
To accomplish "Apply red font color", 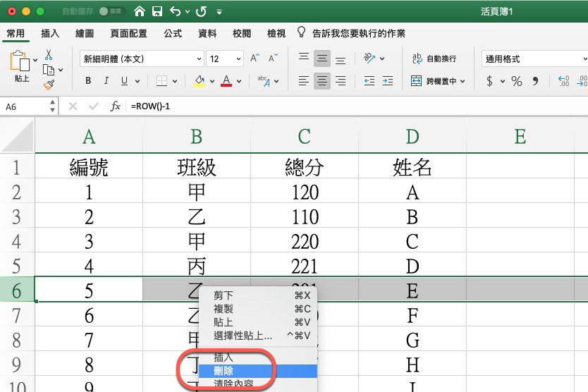I will 226,80.
